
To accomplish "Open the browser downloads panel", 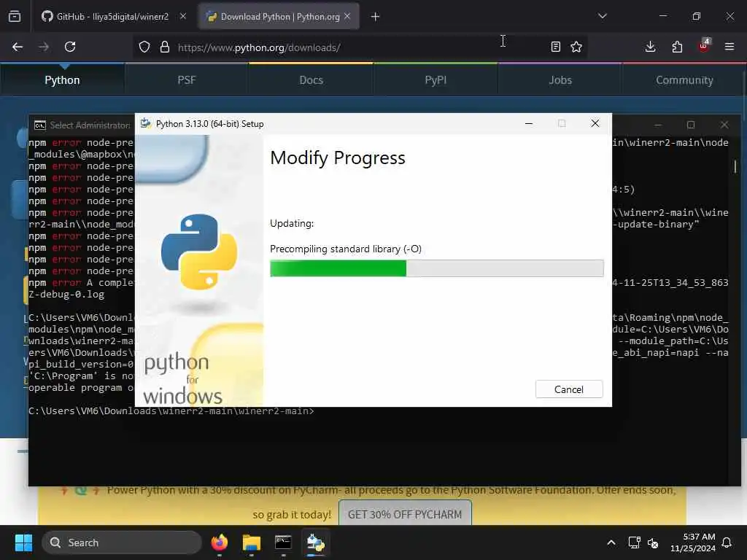I will [x=650, y=47].
